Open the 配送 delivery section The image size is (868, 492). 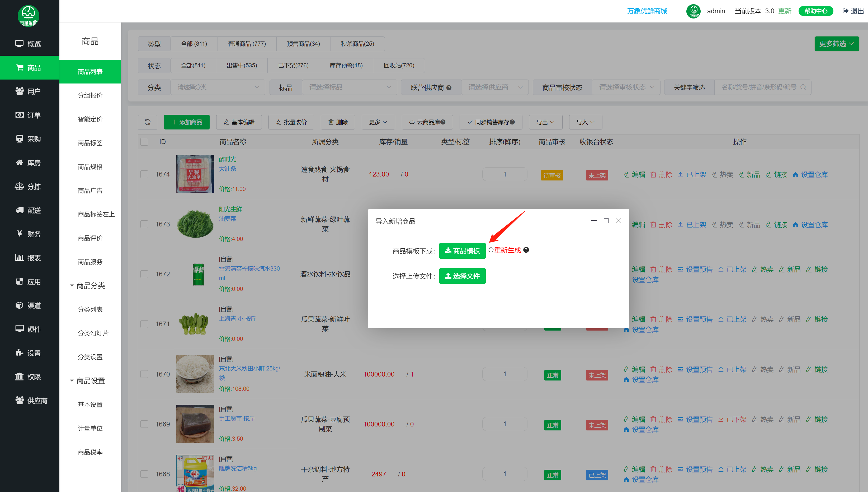pos(29,211)
